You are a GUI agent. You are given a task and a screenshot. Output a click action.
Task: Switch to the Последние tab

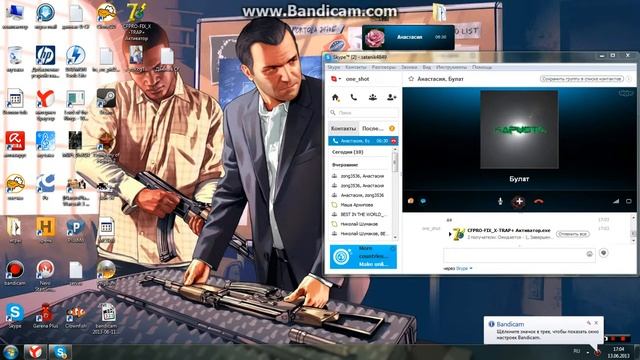[x=373, y=128]
